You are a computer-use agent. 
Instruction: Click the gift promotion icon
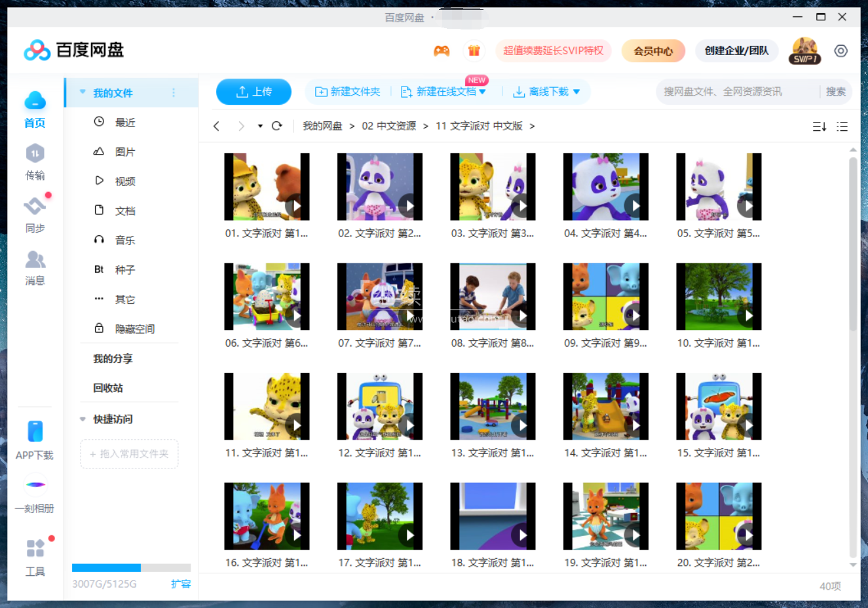pos(474,50)
